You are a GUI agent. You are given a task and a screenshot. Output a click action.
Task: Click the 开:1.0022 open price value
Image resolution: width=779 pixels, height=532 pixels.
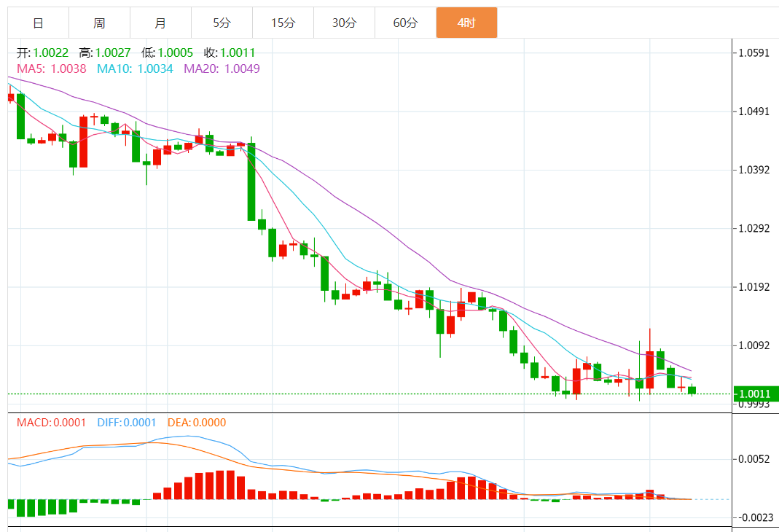[42, 52]
